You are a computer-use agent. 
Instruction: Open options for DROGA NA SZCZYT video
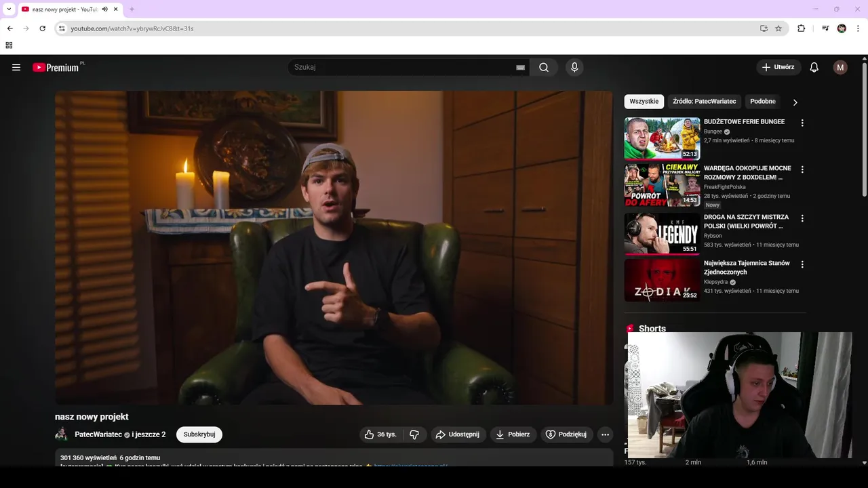(x=802, y=218)
